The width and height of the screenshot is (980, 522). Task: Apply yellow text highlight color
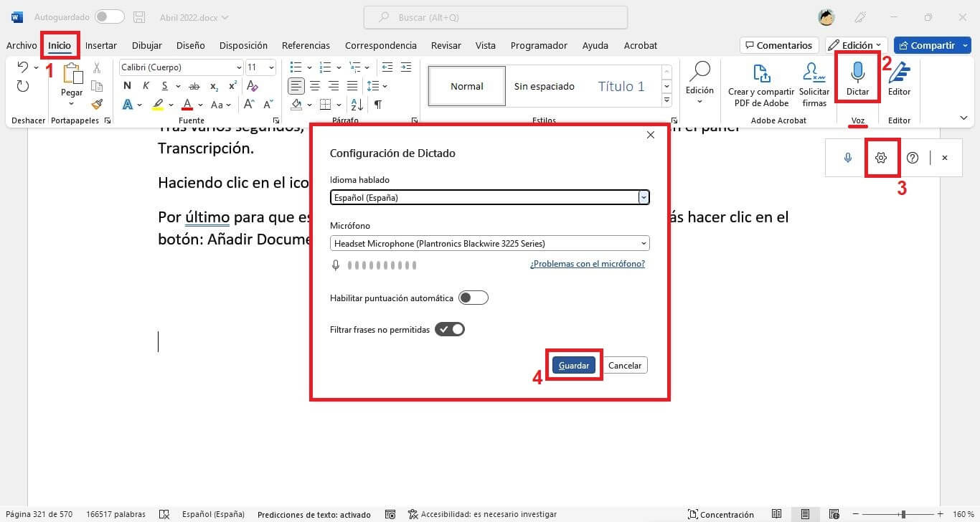click(158, 105)
